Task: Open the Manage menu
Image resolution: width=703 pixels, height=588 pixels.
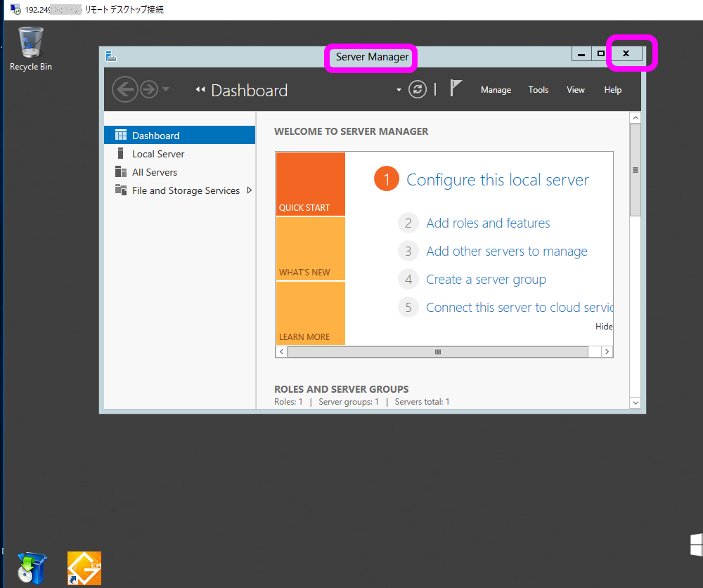Action: [x=496, y=90]
